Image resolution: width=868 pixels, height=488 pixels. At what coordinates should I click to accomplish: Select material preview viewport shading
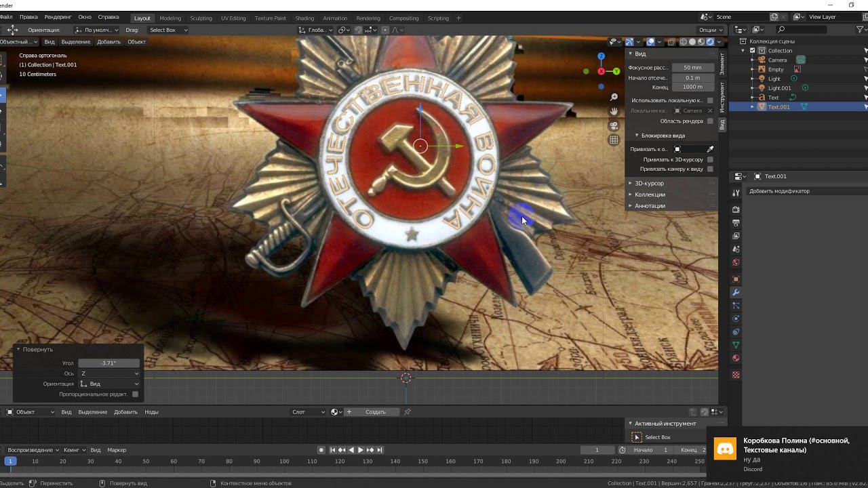[x=701, y=42]
